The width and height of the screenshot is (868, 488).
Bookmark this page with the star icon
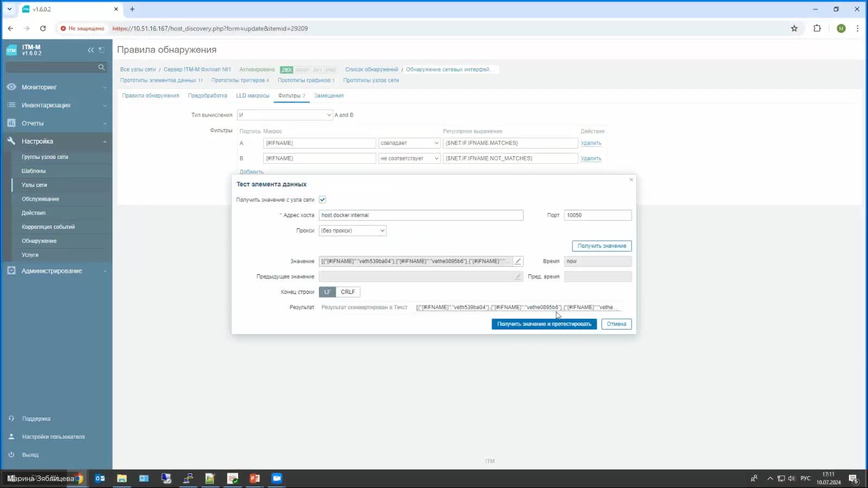[794, 28]
